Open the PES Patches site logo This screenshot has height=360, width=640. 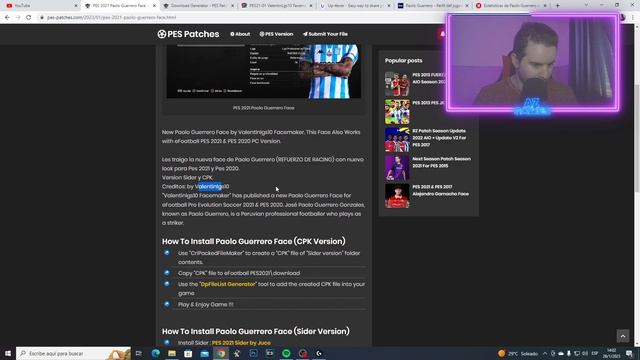188,34
